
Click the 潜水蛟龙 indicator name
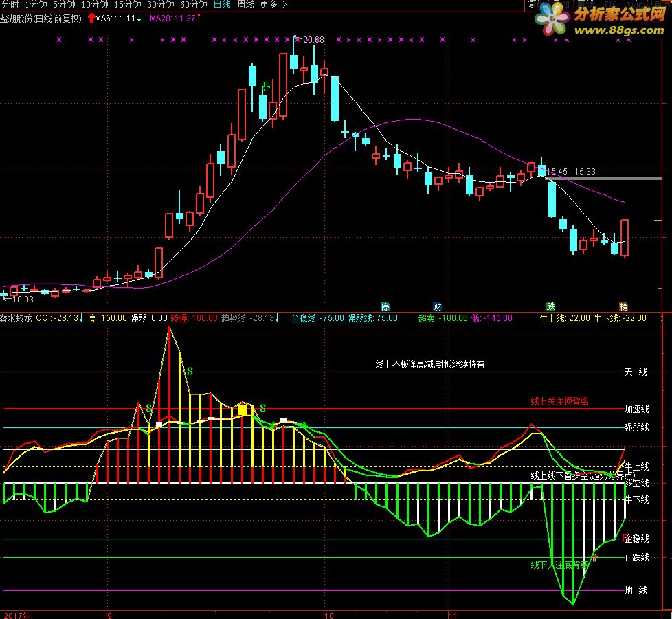(16, 318)
